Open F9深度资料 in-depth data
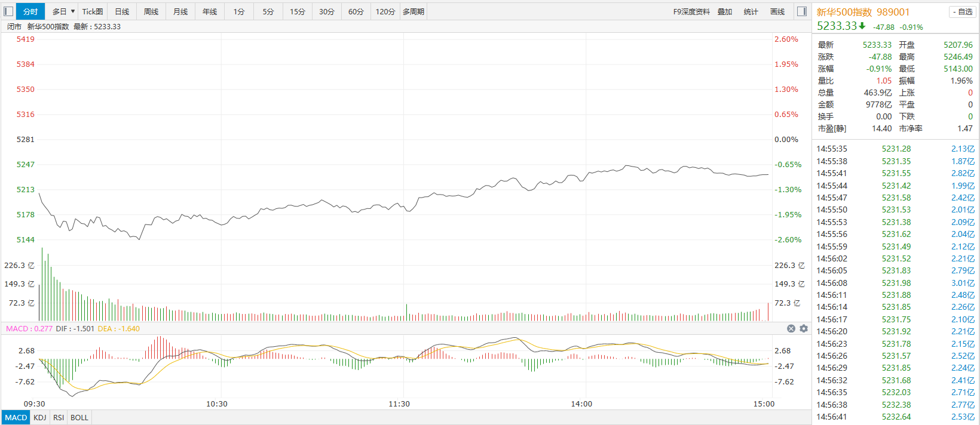The height and width of the screenshot is (425, 980). pyautogui.click(x=691, y=11)
